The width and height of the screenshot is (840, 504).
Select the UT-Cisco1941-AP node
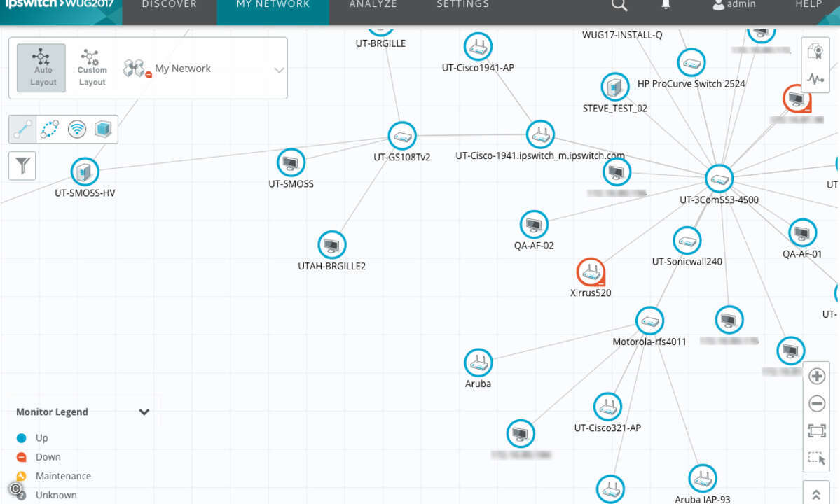pos(478,47)
